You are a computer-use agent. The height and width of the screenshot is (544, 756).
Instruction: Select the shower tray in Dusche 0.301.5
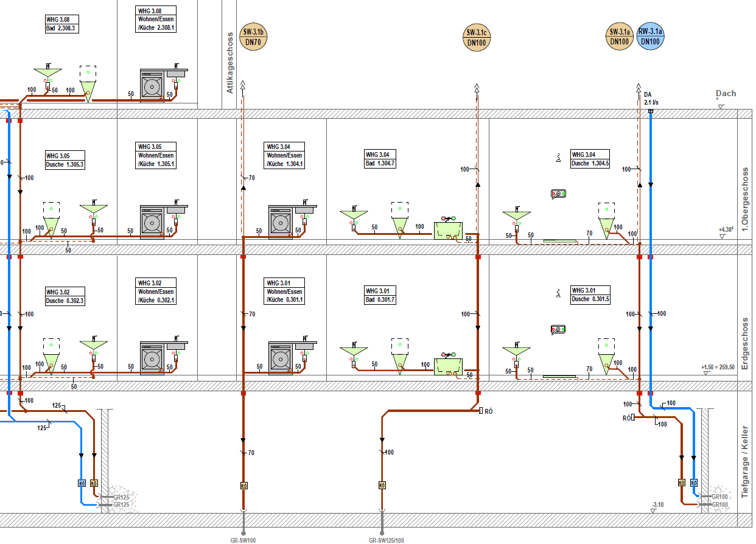[559, 377]
